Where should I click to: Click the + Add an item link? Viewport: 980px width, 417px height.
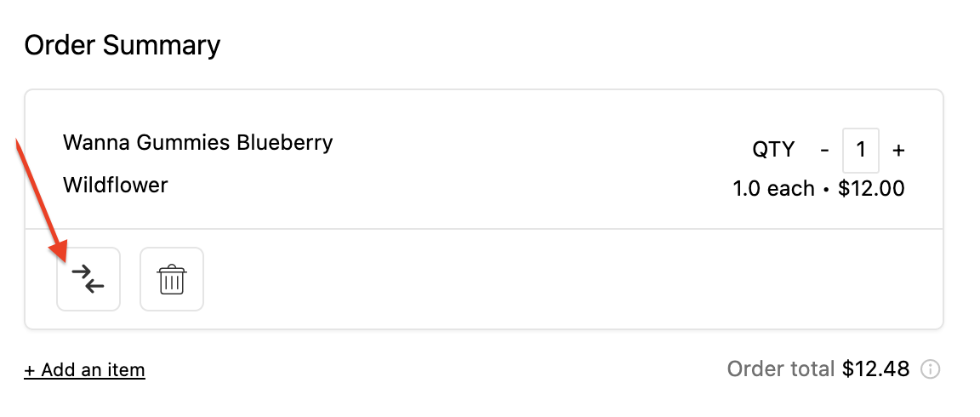click(x=84, y=370)
